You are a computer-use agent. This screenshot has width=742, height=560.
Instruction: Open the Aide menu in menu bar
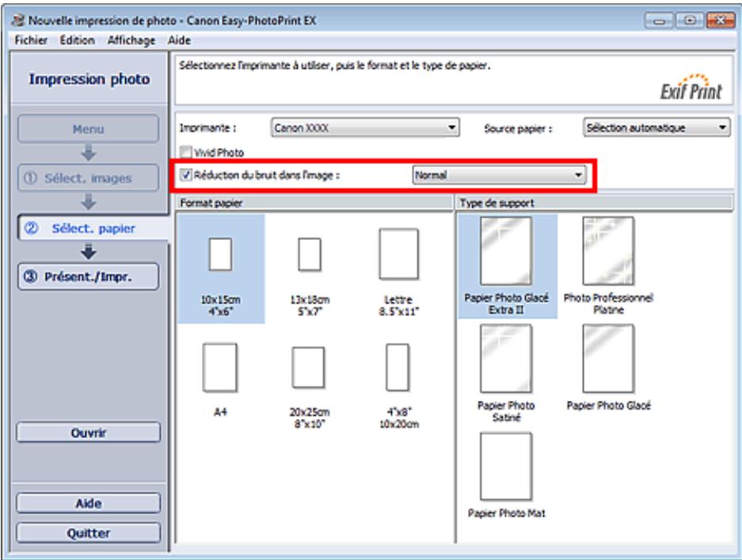tap(179, 40)
